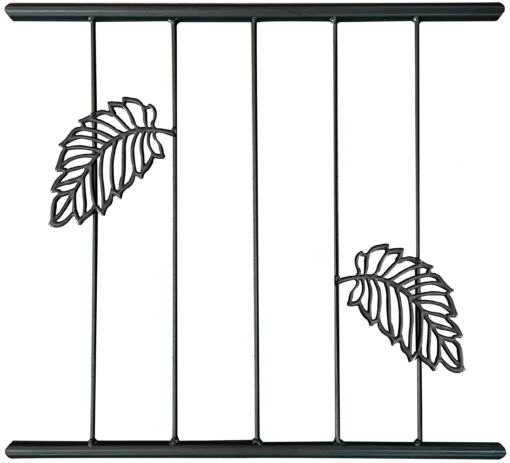Screen dimensions: 510x463
Task: Click the center bar's weld at top rail
Action: click(x=255, y=19)
